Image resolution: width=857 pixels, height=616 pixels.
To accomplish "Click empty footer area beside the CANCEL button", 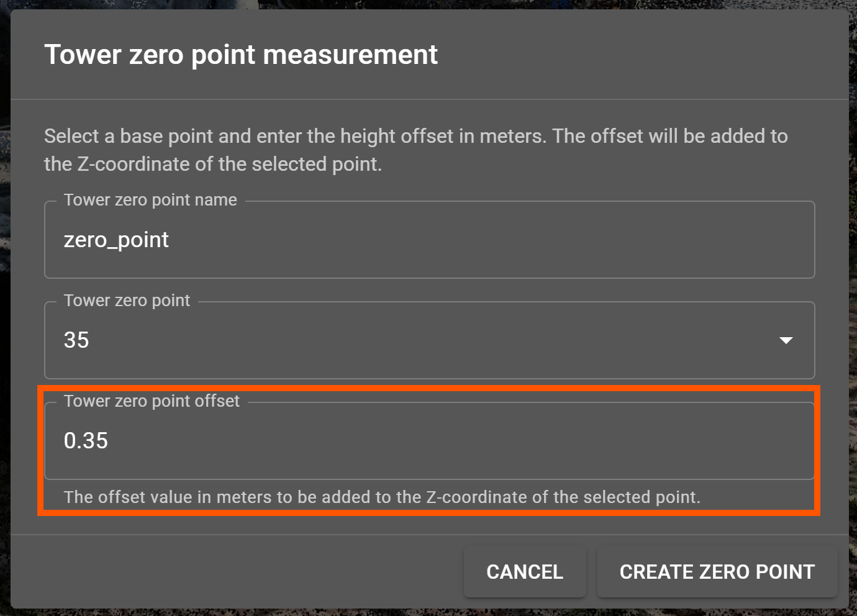I will pyautogui.click(x=236, y=572).
